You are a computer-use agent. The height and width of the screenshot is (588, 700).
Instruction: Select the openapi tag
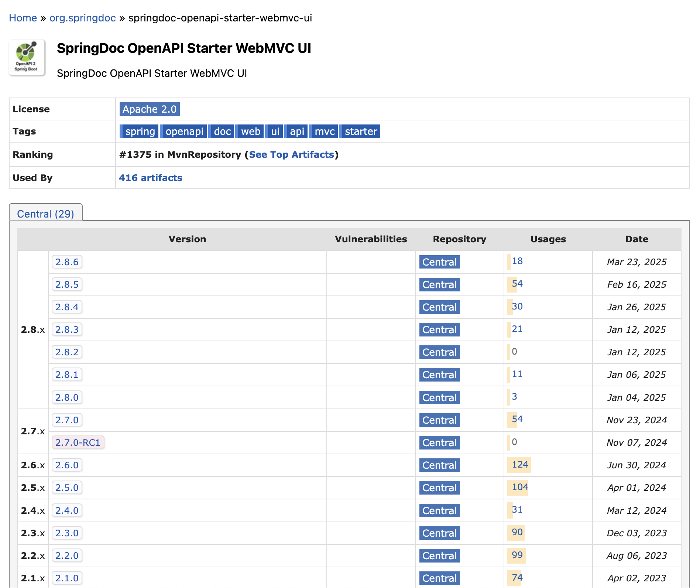[x=184, y=131]
